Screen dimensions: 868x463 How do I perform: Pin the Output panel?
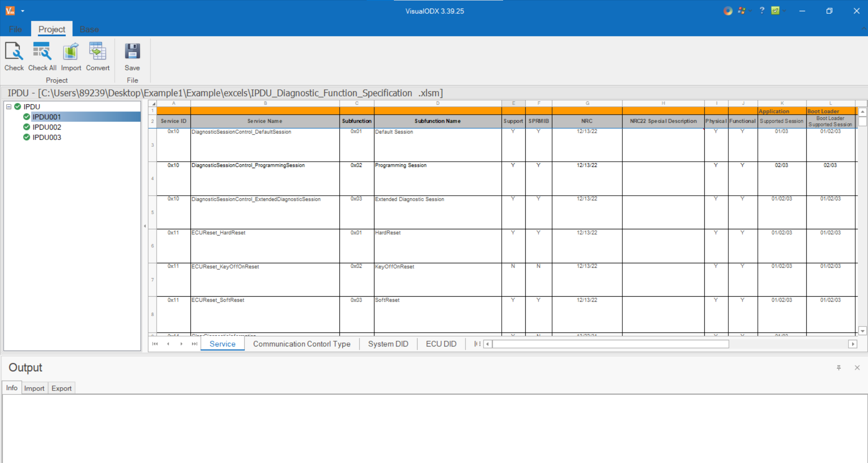pos(839,368)
